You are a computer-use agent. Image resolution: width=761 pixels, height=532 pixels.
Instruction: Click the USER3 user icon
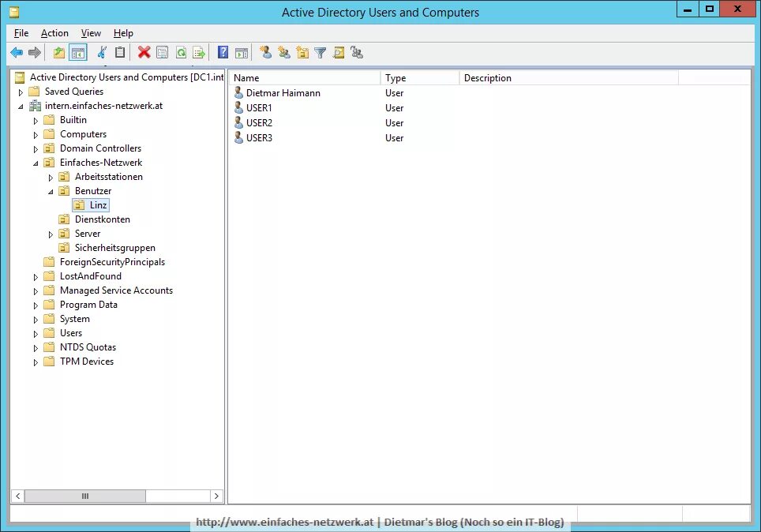click(238, 137)
